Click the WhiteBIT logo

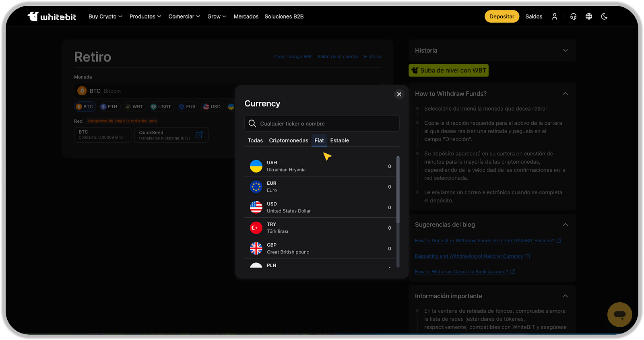coord(52,16)
